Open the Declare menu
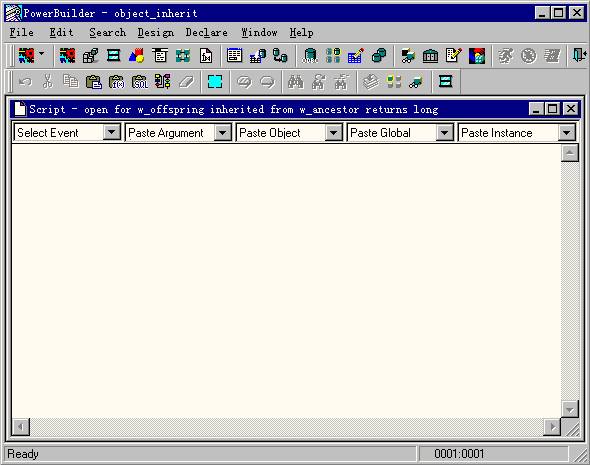The height and width of the screenshot is (465, 590). click(x=206, y=33)
